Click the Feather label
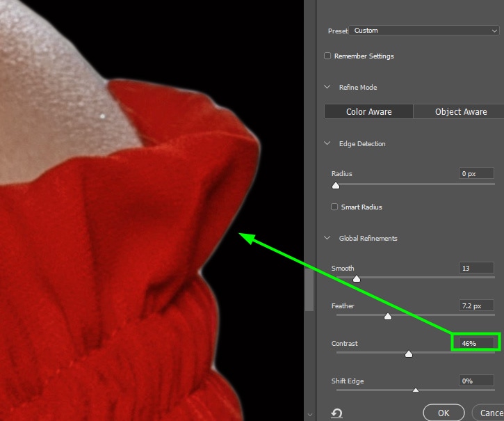Screen dimensions: 504x421 point(343,305)
